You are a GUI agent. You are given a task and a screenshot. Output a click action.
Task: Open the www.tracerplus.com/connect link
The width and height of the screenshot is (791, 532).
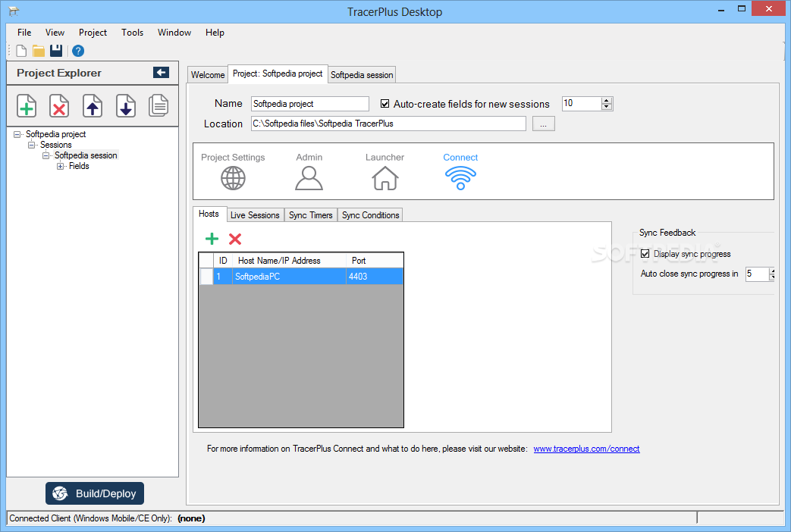(586, 449)
